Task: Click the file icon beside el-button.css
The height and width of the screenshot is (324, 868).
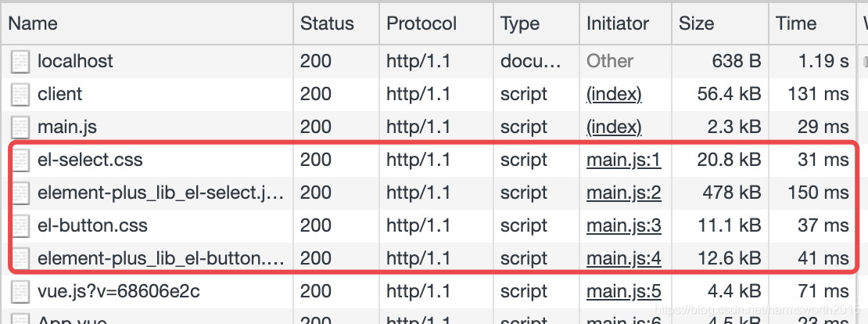Action: 20,226
